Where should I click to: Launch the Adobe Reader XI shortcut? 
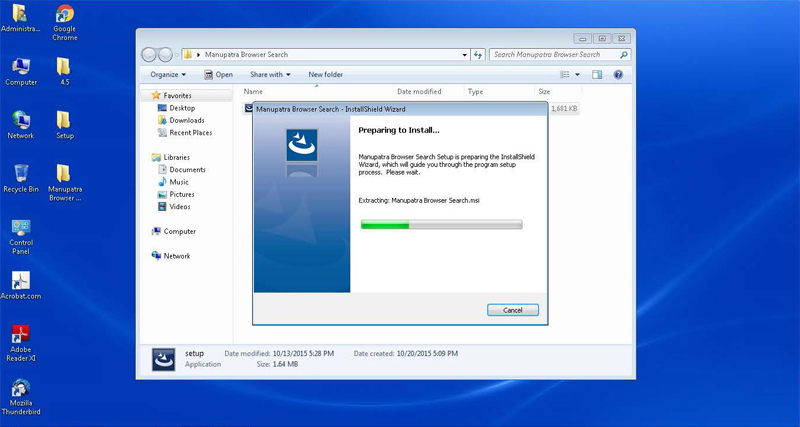(x=21, y=343)
